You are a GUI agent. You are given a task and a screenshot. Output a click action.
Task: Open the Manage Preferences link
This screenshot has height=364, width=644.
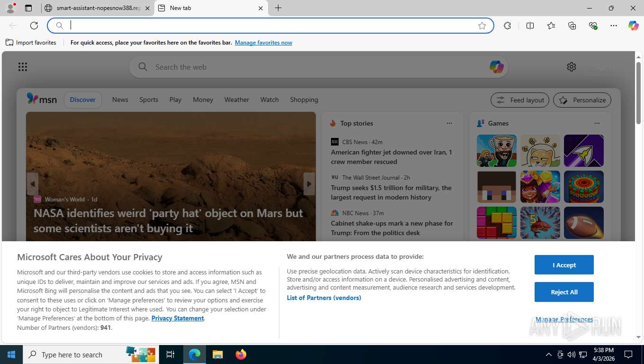(x=564, y=319)
